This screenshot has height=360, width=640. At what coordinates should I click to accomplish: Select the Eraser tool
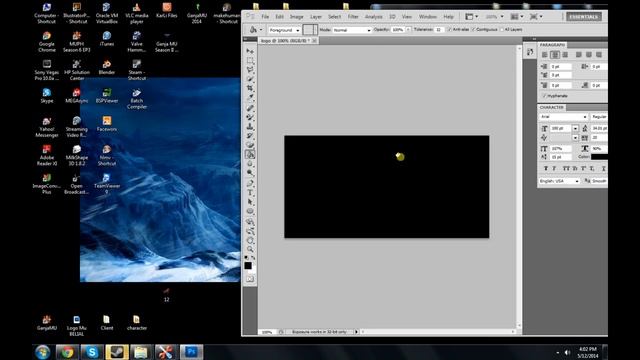pyautogui.click(x=250, y=145)
